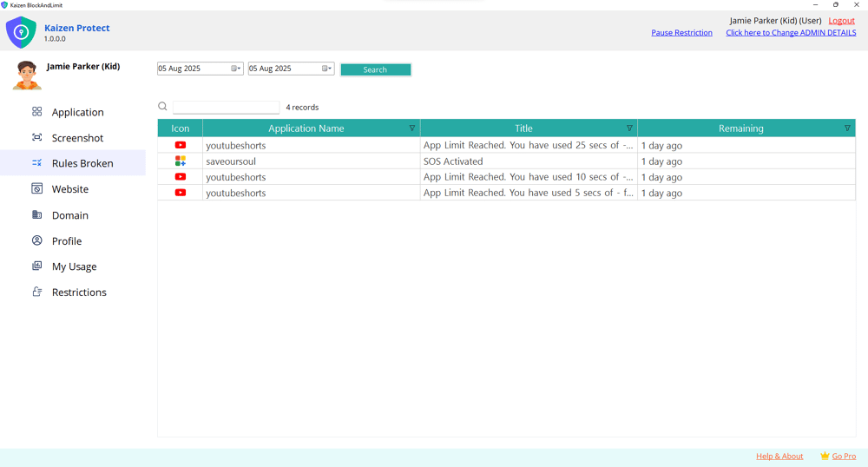Open the end date calendar dropdown

pos(327,69)
